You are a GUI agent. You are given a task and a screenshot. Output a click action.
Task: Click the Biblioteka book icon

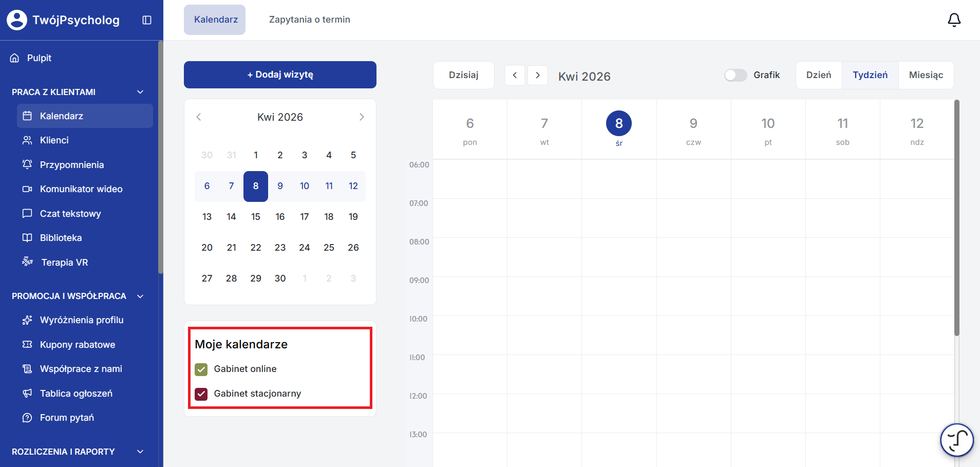[x=27, y=238]
